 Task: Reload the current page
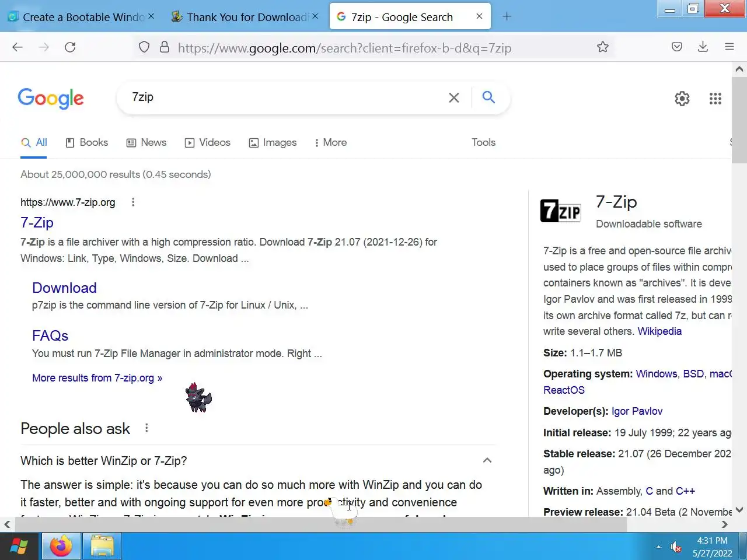click(70, 47)
